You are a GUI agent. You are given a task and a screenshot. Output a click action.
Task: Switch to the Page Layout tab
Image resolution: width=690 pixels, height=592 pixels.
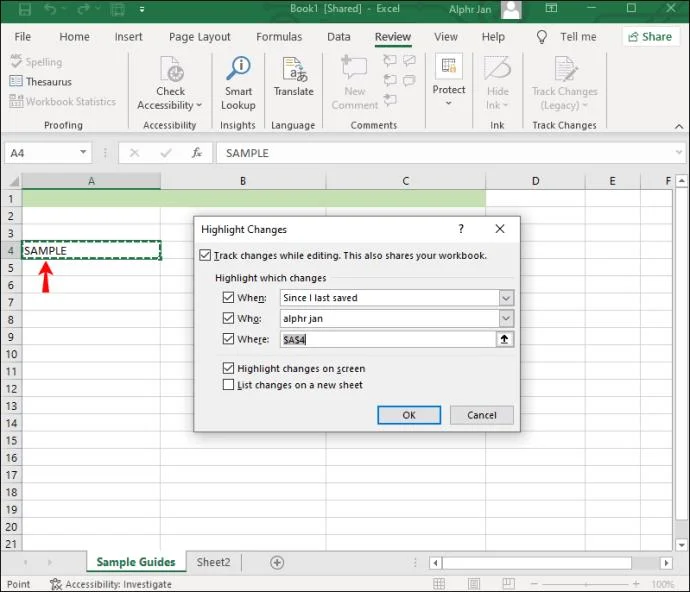[x=199, y=37]
